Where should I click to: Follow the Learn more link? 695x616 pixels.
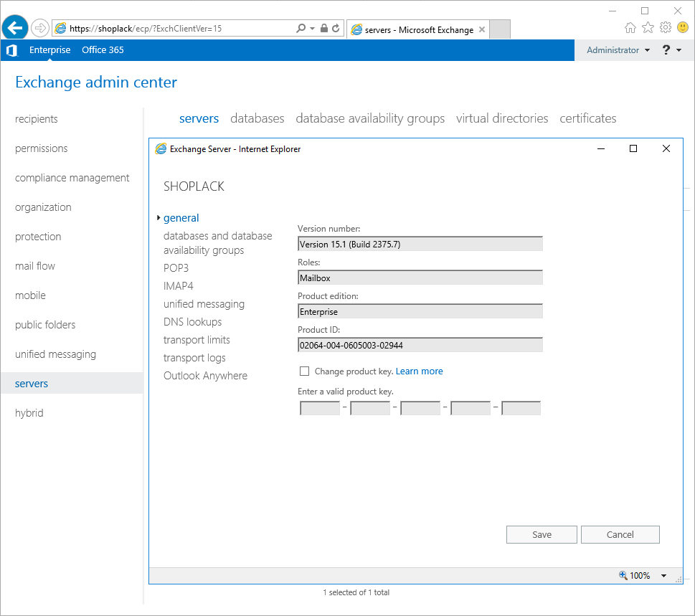click(419, 371)
